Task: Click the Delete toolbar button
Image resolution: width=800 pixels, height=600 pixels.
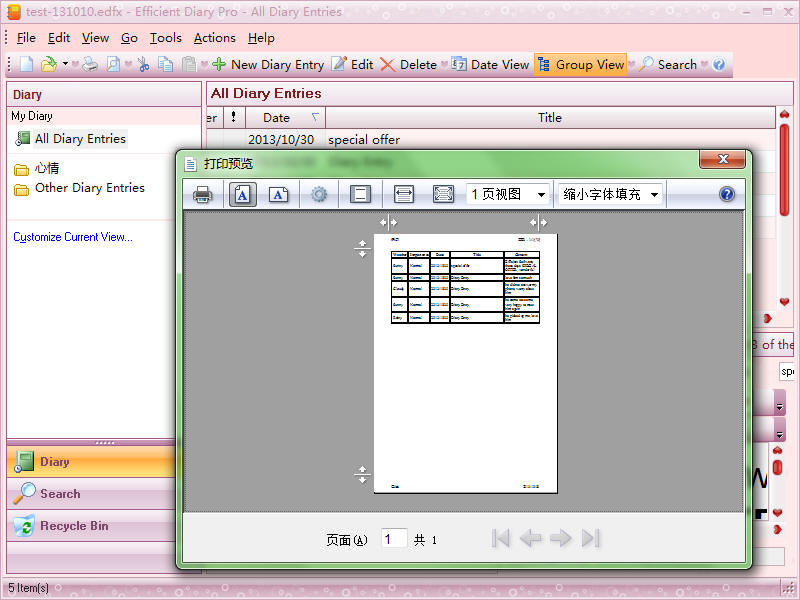Action: pos(408,64)
